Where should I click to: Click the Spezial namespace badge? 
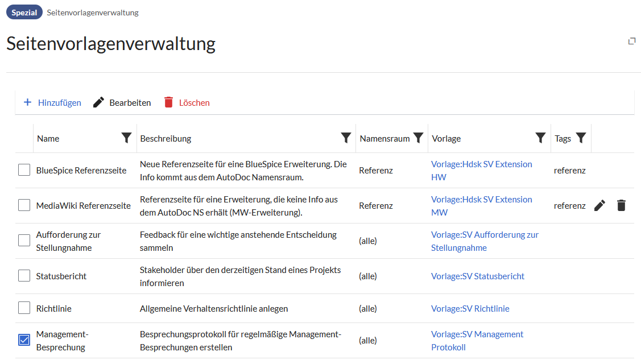pos(24,13)
